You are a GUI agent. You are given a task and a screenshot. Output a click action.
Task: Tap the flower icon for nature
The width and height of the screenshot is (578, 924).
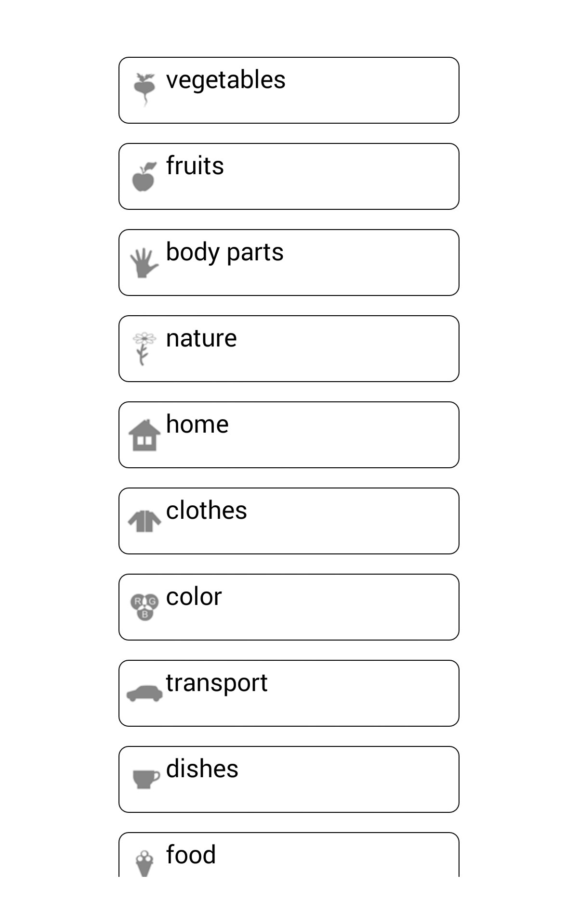click(144, 348)
